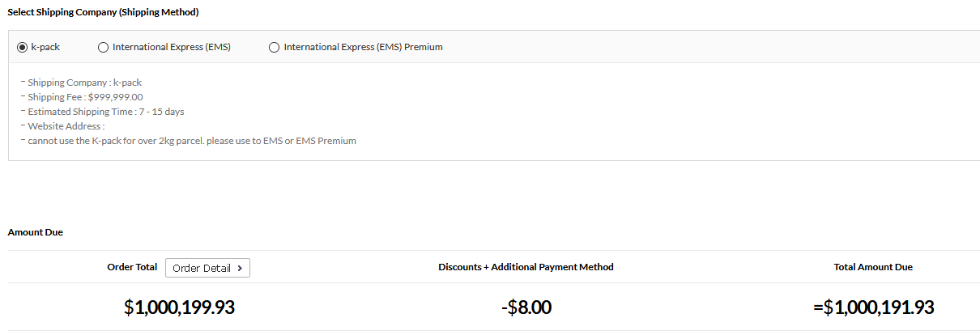Click the "k-pack" option label text
The width and height of the screenshot is (980, 335).
45,47
